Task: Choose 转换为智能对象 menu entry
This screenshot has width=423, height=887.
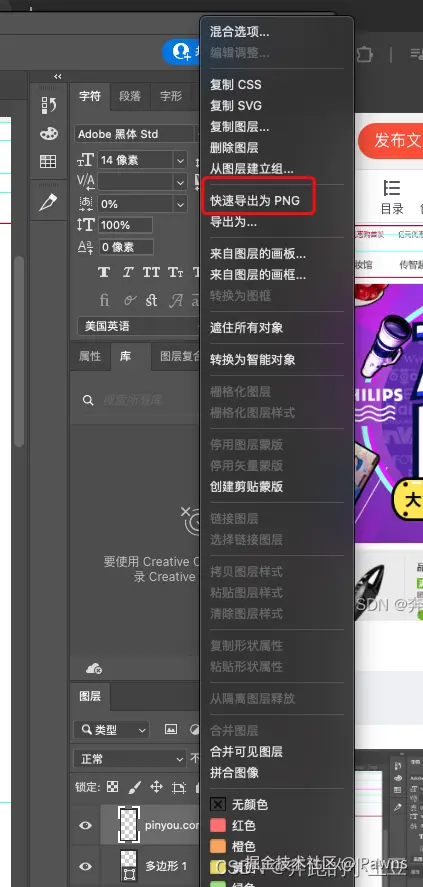Action: coord(252,360)
